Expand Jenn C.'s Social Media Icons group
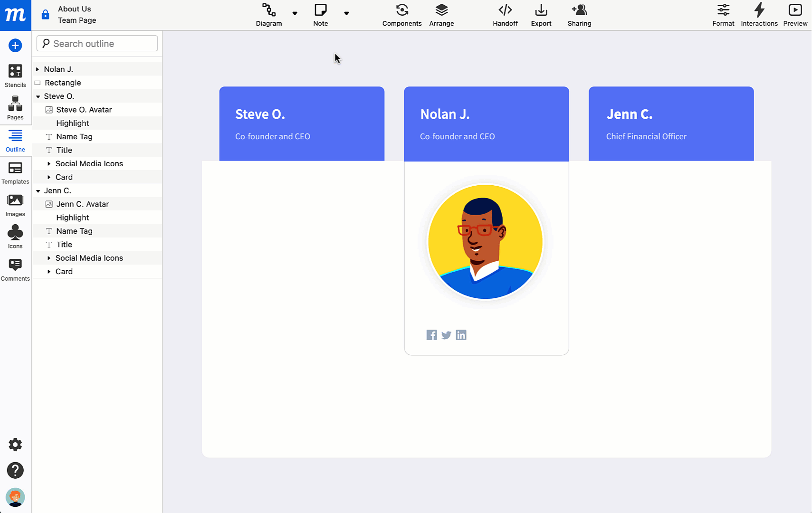This screenshot has width=812, height=513. [x=49, y=258]
